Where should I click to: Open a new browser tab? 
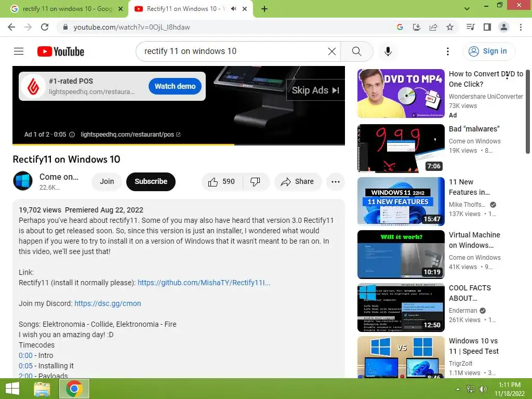point(264,9)
